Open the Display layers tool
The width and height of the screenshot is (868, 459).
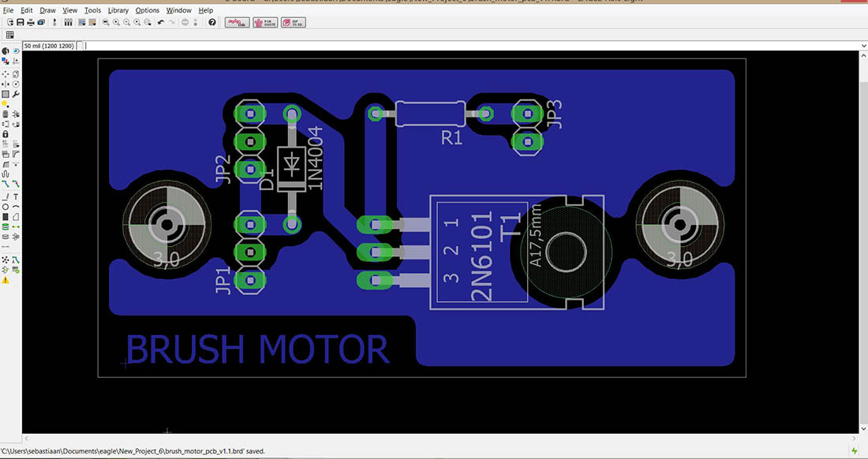tap(6, 60)
